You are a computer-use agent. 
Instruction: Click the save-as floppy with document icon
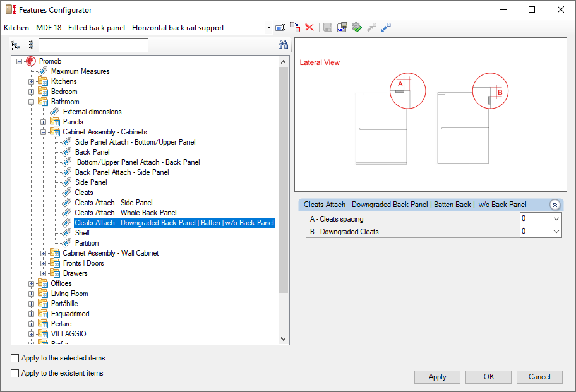tap(342, 27)
